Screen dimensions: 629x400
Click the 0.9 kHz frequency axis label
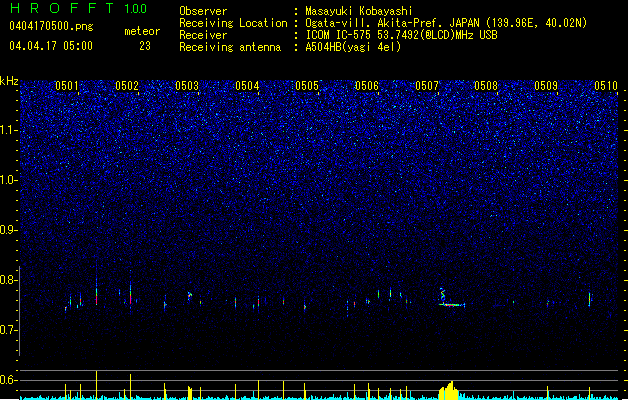(x=9, y=230)
